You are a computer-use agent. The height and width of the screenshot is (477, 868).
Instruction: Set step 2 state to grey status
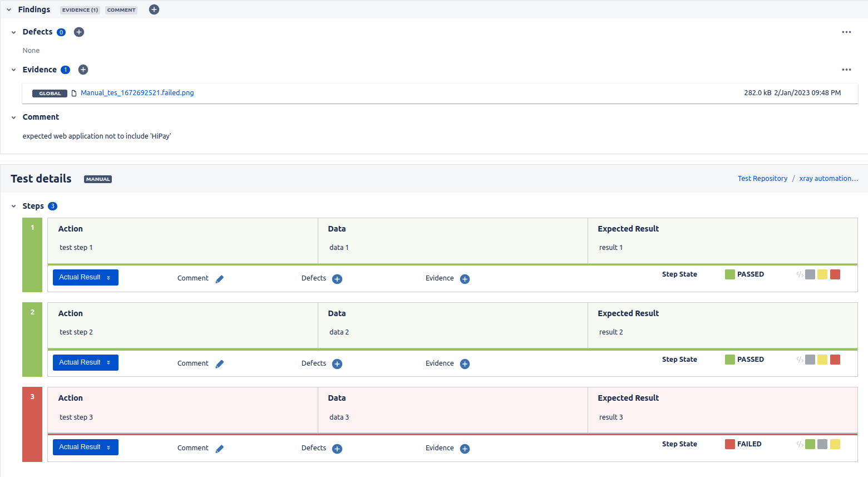pyautogui.click(x=810, y=360)
